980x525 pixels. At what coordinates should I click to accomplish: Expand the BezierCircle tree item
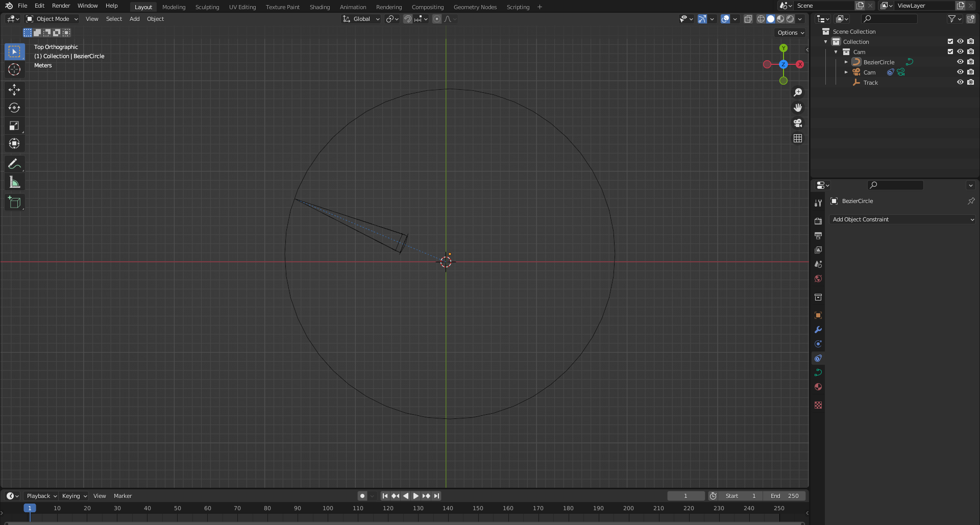tap(846, 62)
